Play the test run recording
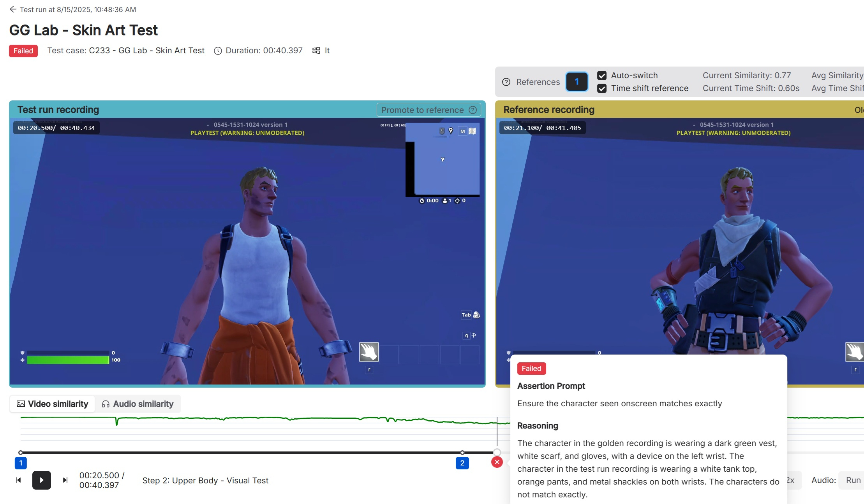The image size is (864, 504). (x=41, y=480)
